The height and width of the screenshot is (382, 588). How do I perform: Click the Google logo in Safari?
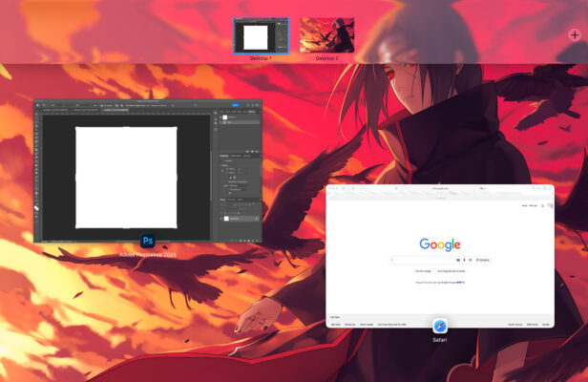[x=440, y=244]
